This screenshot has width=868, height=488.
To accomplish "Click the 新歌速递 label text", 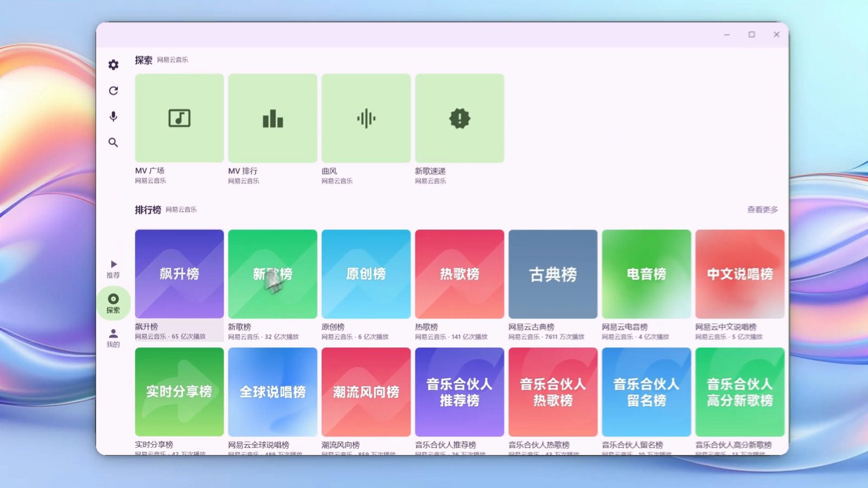I will 430,171.
